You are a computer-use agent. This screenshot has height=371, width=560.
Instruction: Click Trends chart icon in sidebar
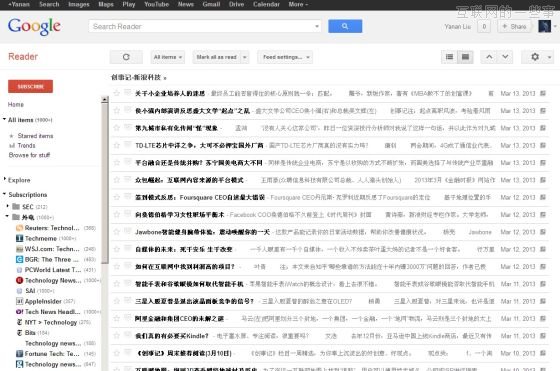pyautogui.click(x=12, y=145)
